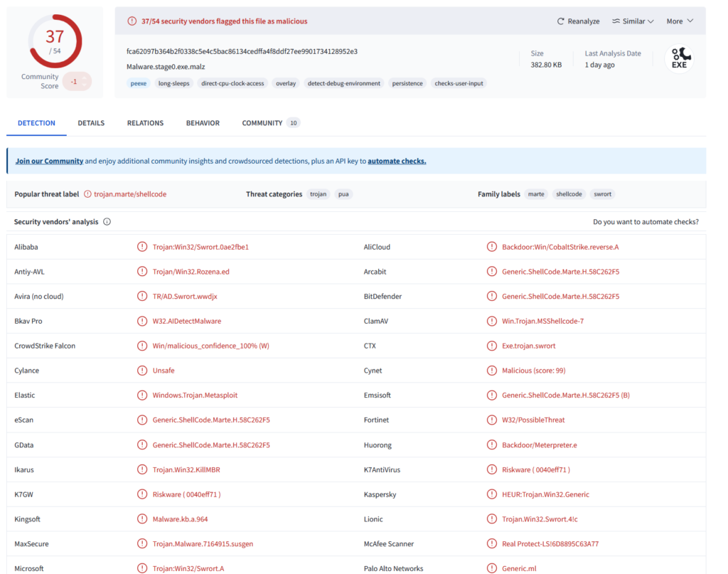
Task: Click the Reanalyze refresh icon
Action: (x=560, y=21)
